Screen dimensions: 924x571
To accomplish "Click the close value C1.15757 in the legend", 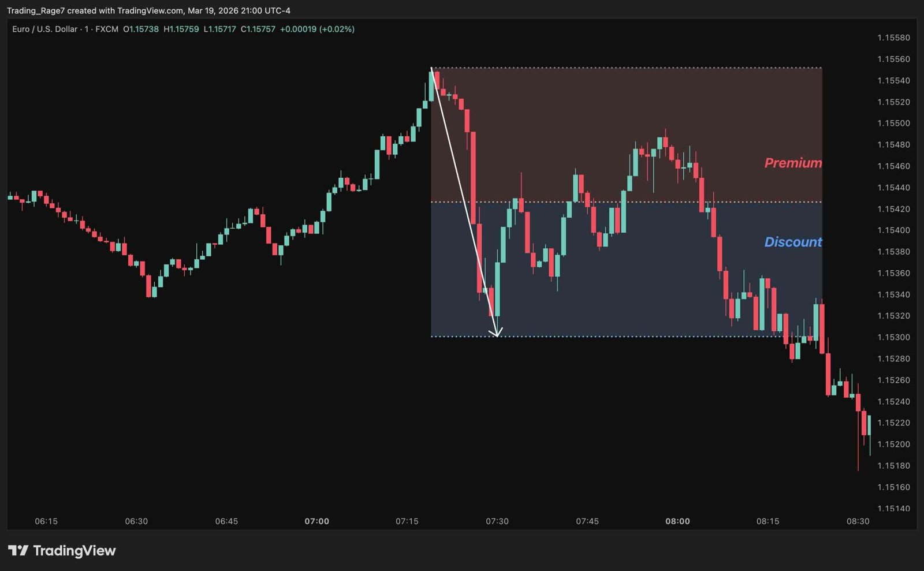I will (258, 29).
